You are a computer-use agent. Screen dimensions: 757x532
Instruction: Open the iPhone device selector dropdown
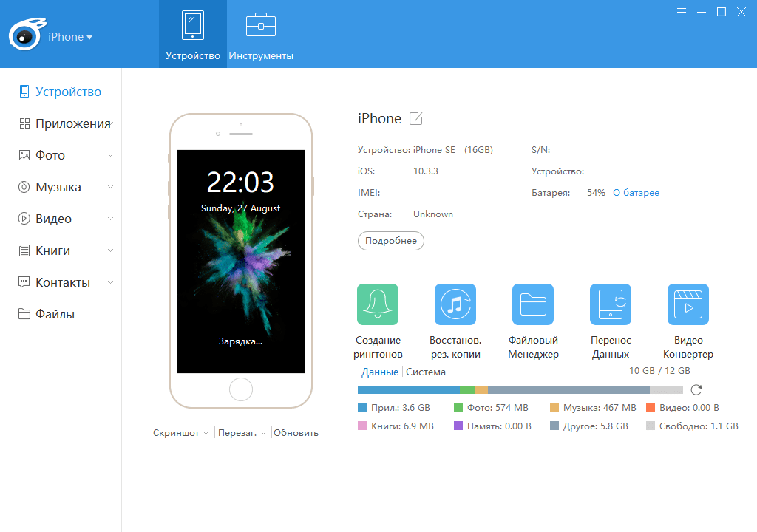pos(70,37)
